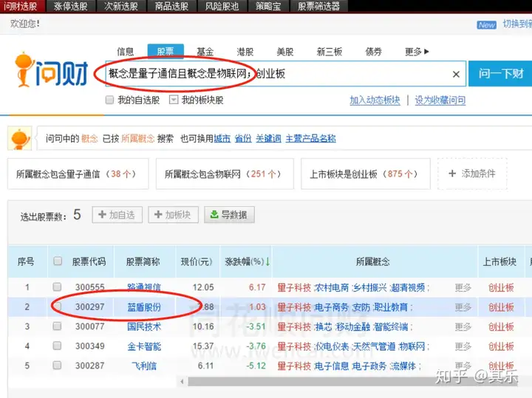Open 问财选股 top menu

[x=22, y=6]
